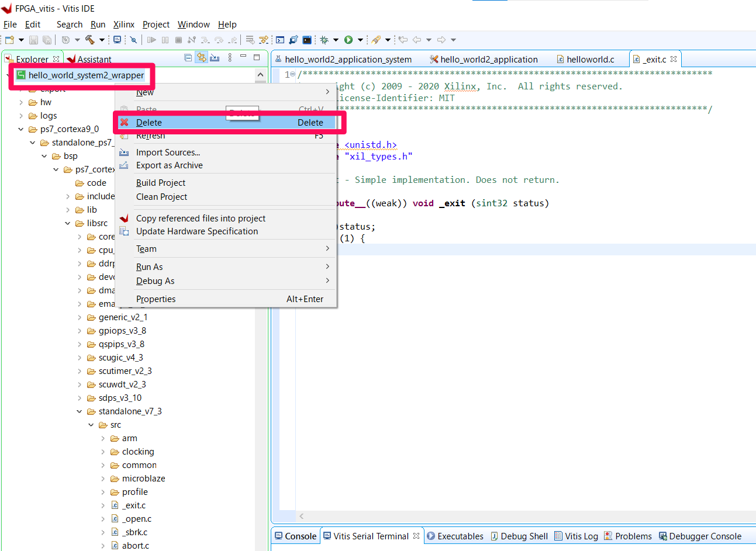The width and height of the screenshot is (756, 551).
Task: Click Collapse All icon in Explorer panel
Action: (188, 57)
